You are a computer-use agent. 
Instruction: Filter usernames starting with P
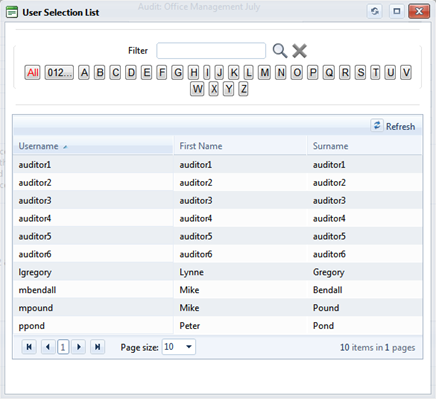coord(313,72)
